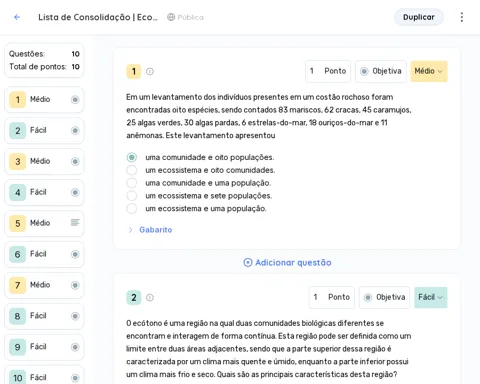The image size is (480, 384).
Task: Open the Fácil difficulty dropdown on question 2
Action: point(431,297)
